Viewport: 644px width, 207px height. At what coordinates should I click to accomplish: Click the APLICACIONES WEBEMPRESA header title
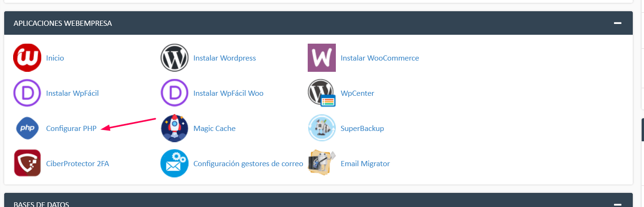pyautogui.click(x=63, y=23)
